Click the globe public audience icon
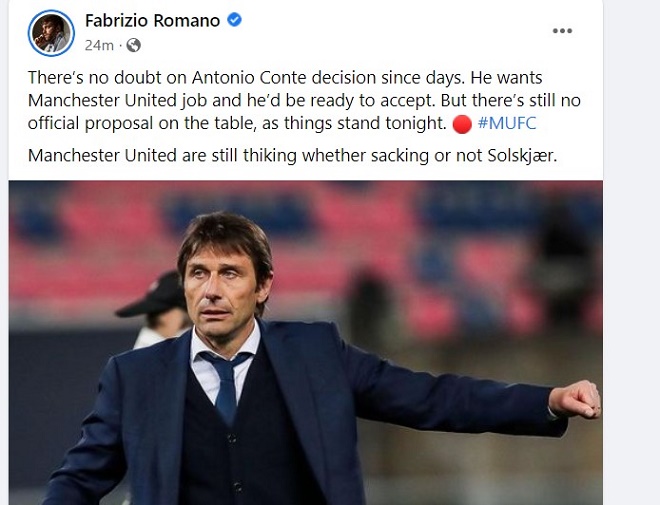 point(134,45)
